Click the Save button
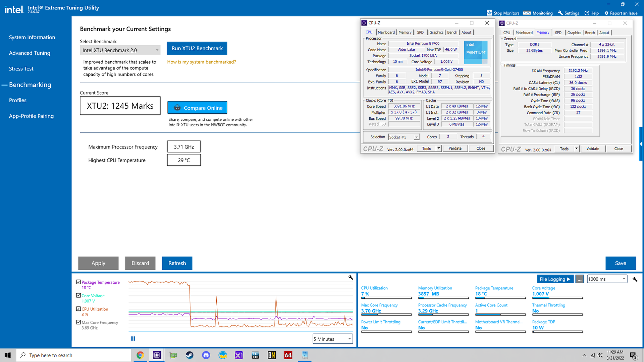 coord(621,263)
